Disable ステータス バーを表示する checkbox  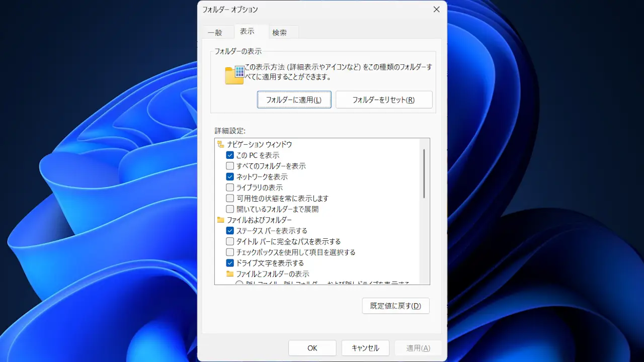[230, 231]
